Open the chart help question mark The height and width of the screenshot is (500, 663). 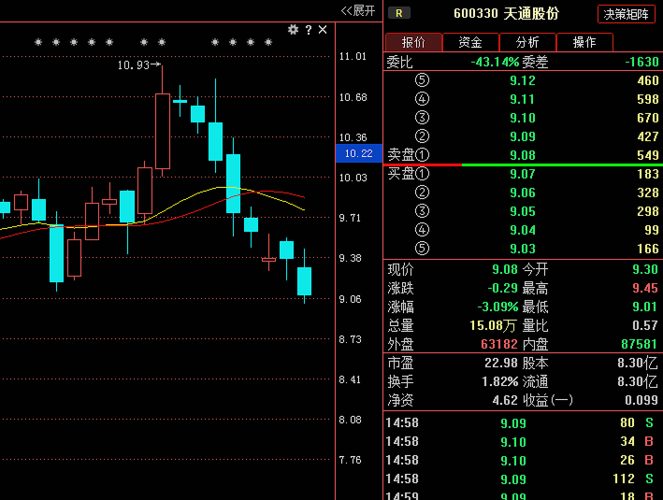coord(308,30)
